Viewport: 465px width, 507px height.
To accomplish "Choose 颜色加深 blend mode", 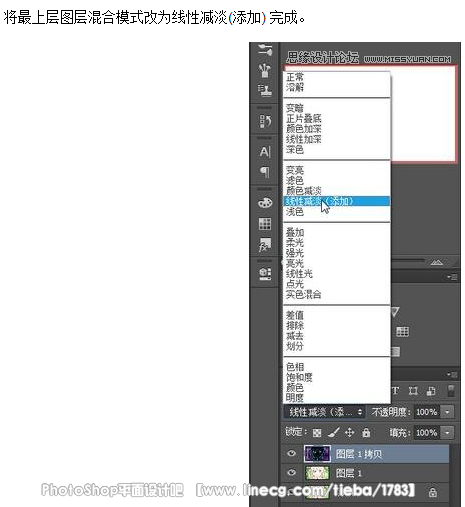I will point(304,129).
